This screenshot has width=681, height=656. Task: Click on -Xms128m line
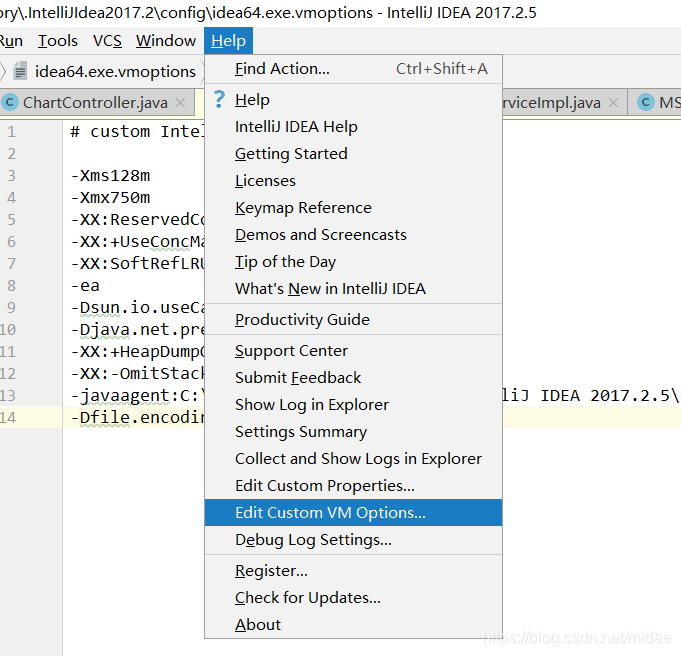pos(110,176)
